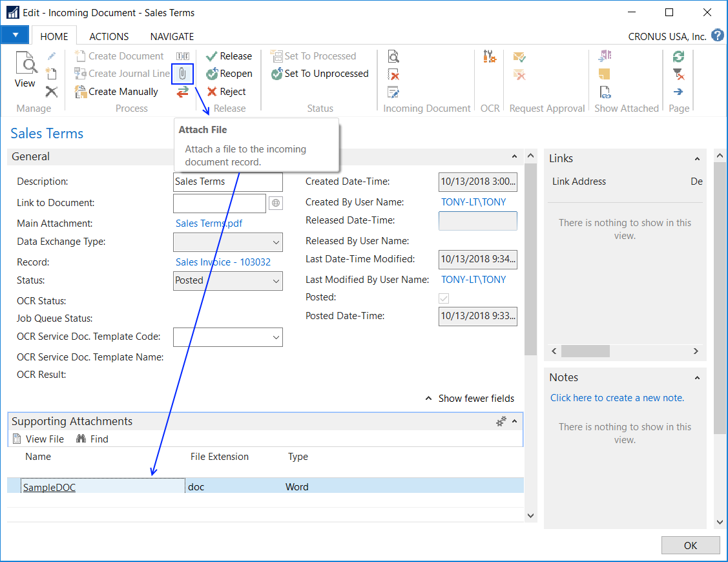The height and width of the screenshot is (562, 728).
Task: Collapse the General section
Action: pos(514,156)
